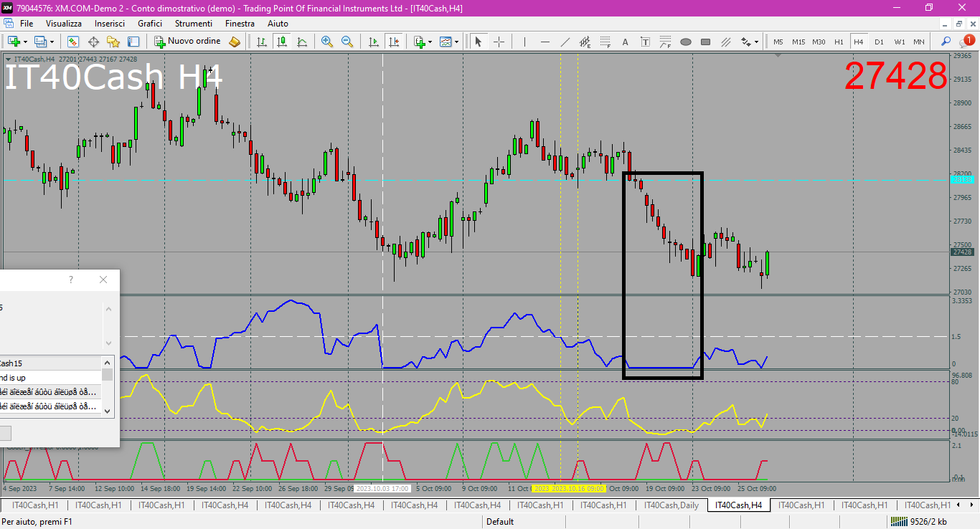Open the Navigator panel icon

tap(113, 42)
